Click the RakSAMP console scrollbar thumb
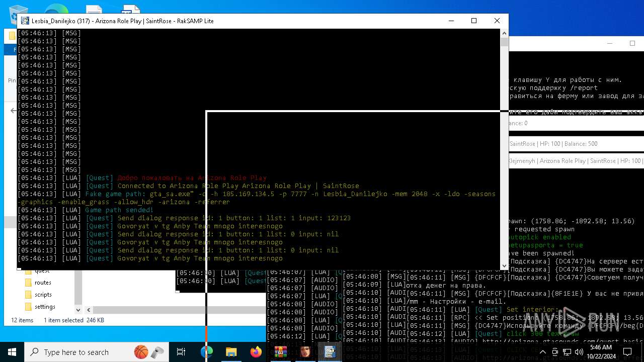Viewport: 644px width, 362px height. point(504,42)
